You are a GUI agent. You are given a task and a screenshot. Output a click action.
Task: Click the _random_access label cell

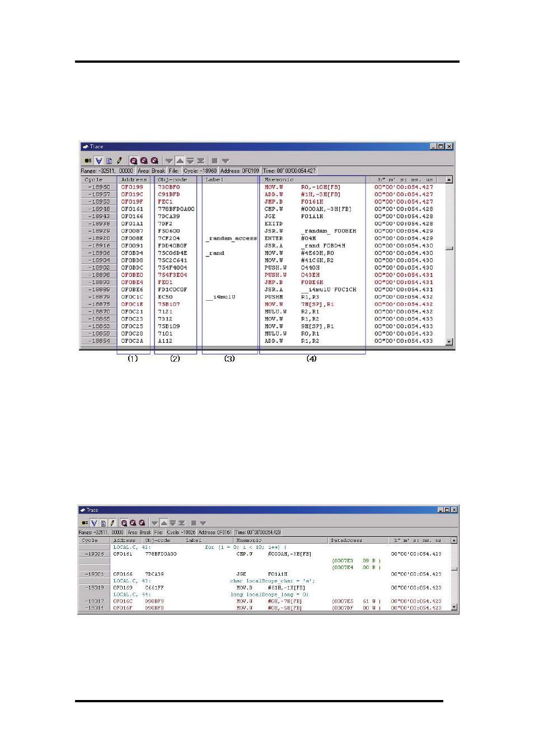pos(231,238)
